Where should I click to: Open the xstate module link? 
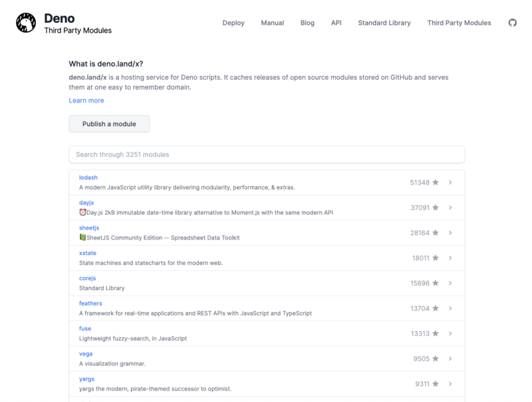[x=88, y=253]
